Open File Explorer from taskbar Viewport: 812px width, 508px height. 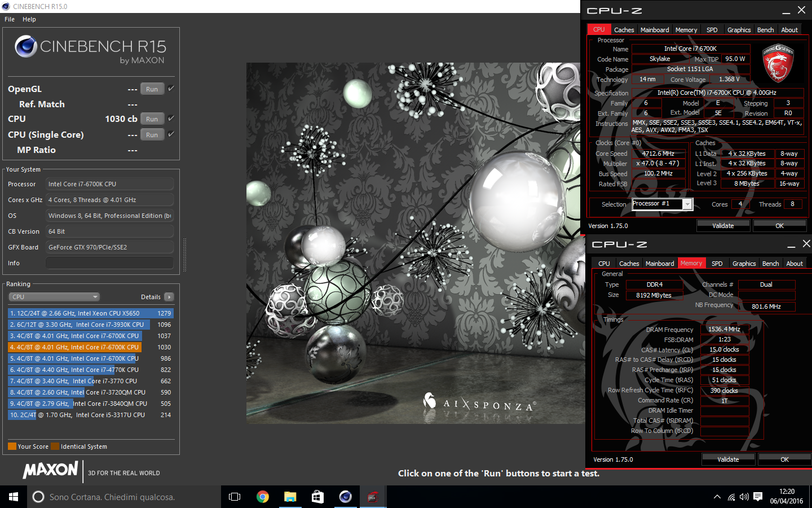click(x=290, y=497)
